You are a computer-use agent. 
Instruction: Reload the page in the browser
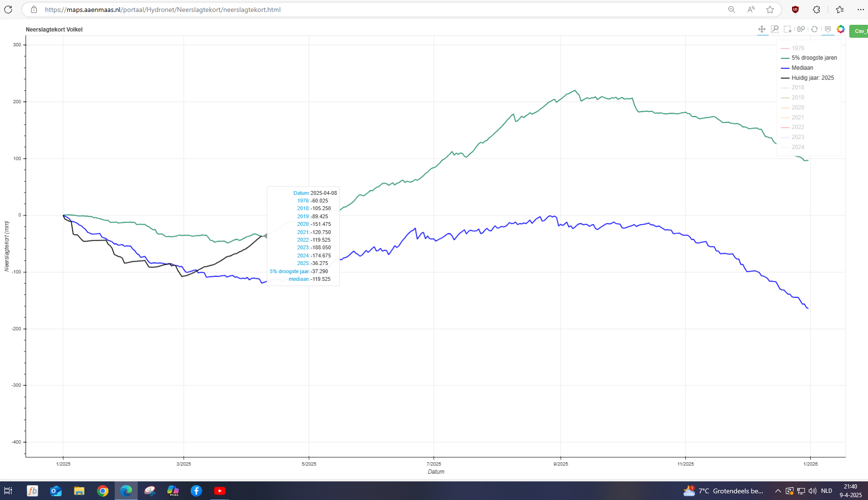8,10
